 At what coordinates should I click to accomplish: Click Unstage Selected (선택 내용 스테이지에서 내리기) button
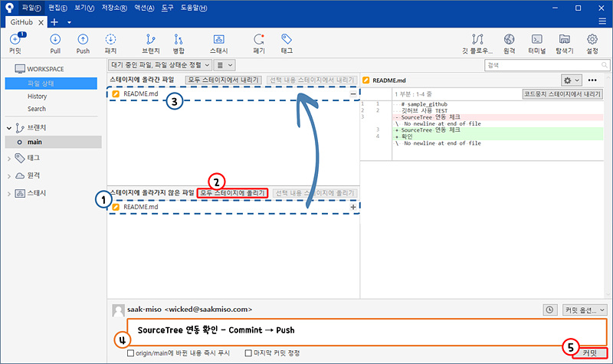coord(312,80)
